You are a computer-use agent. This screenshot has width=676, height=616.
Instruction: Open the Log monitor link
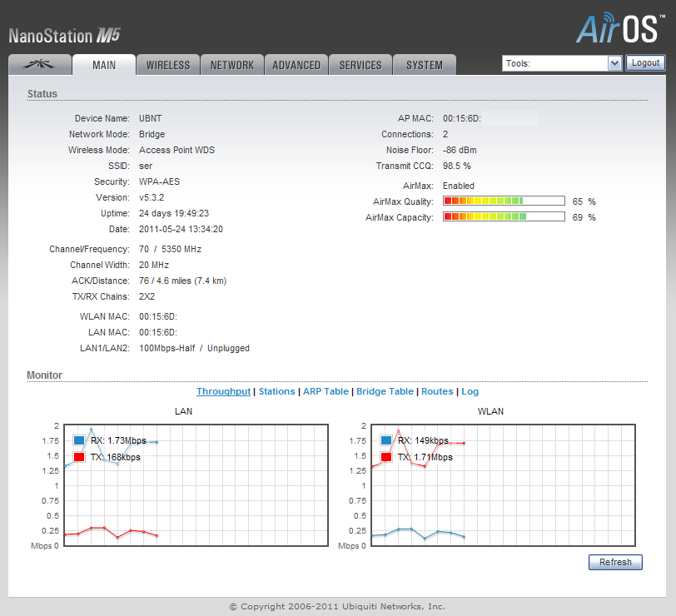pyautogui.click(x=470, y=391)
